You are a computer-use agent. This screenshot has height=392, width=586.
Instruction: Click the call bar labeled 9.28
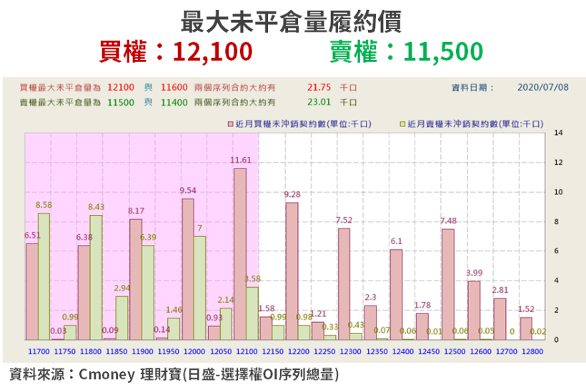tap(292, 271)
